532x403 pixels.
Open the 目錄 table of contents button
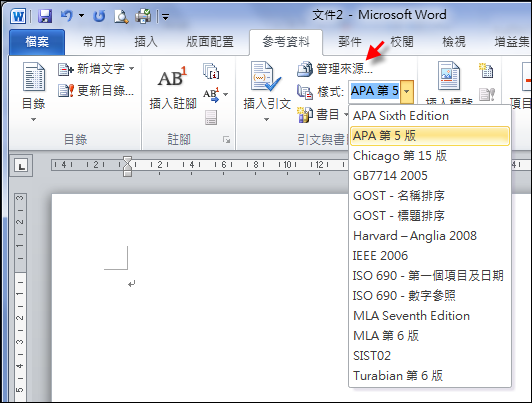(x=34, y=92)
